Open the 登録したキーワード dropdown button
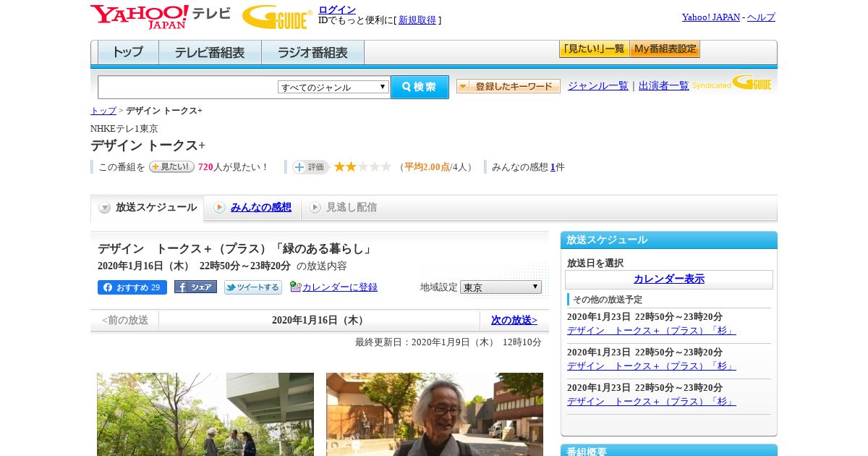868x456 pixels. pyautogui.click(x=509, y=86)
